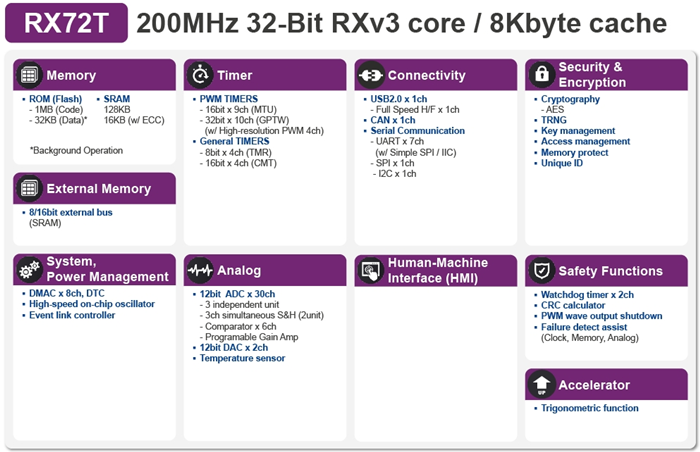Click the System, Power Management header text
The width and height of the screenshot is (700, 452).
pos(107,269)
